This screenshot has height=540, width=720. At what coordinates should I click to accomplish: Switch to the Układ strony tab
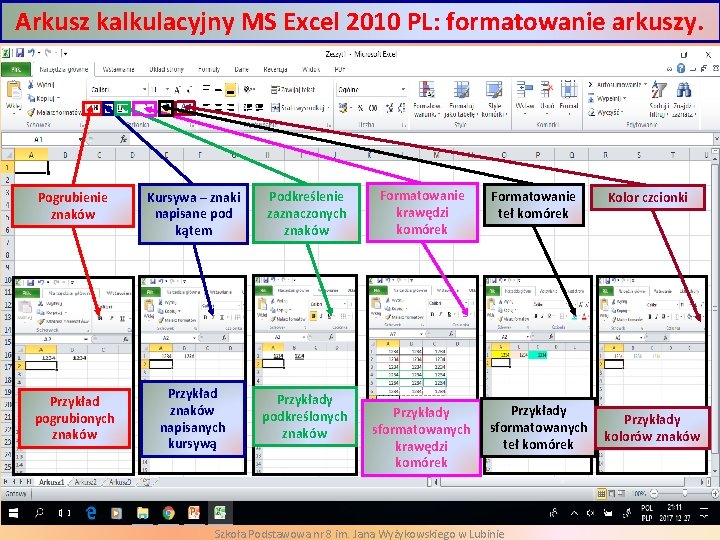click(x=166, y=69)
